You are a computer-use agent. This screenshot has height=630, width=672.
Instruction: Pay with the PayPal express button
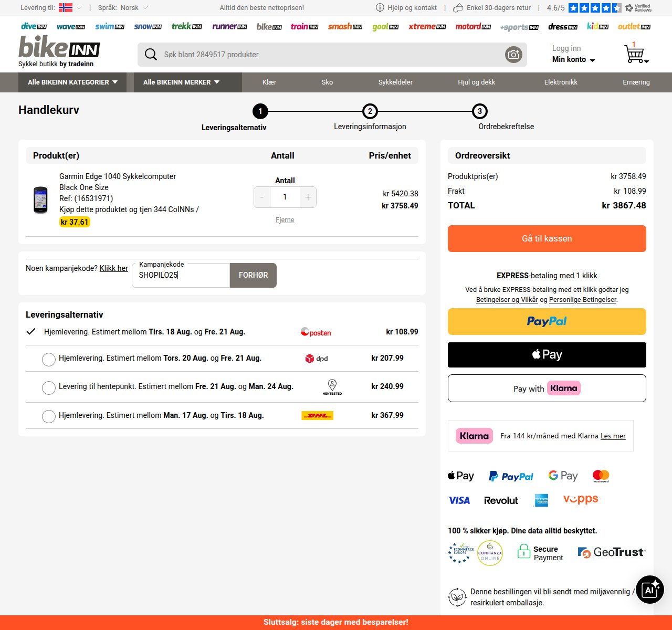click(547, 321)
